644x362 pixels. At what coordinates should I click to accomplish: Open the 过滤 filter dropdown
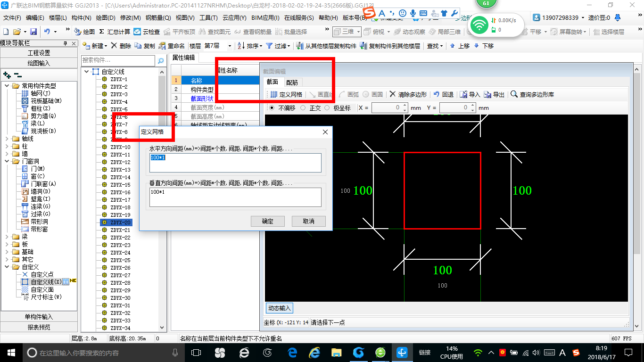point(279,46)
